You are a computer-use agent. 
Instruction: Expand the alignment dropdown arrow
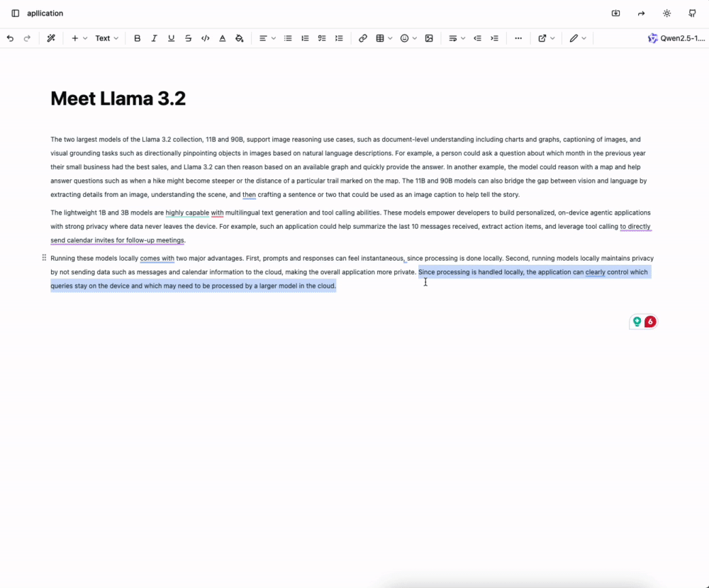[x=274, y=38]
